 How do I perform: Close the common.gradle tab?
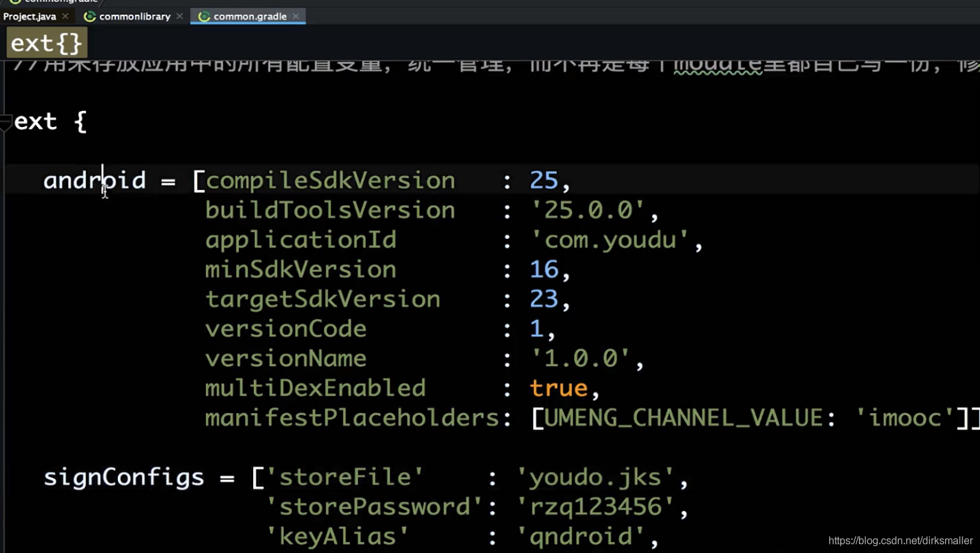click(x=296, y=16)
